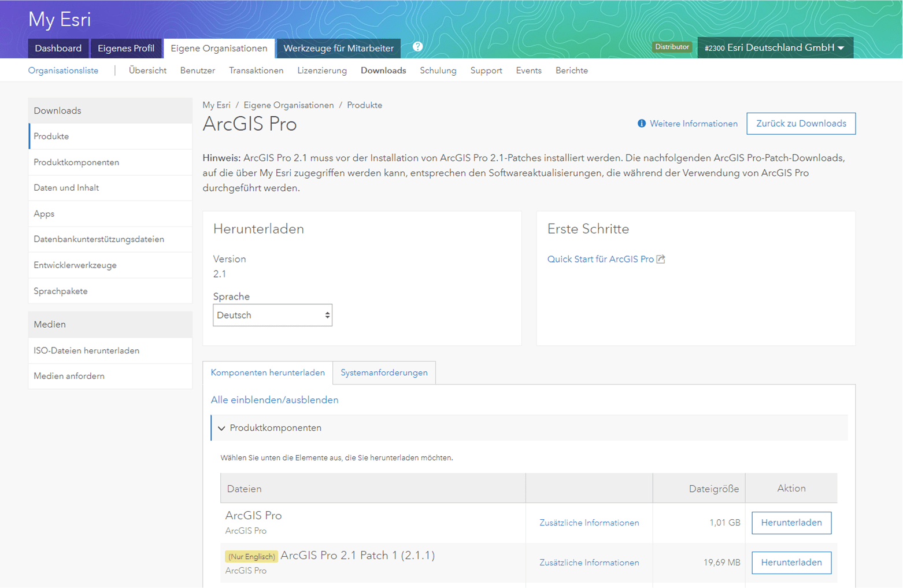Open Werkzeuge für Mitarbeiter tab
Screen dimensions: 903x588
click(339, 48)
